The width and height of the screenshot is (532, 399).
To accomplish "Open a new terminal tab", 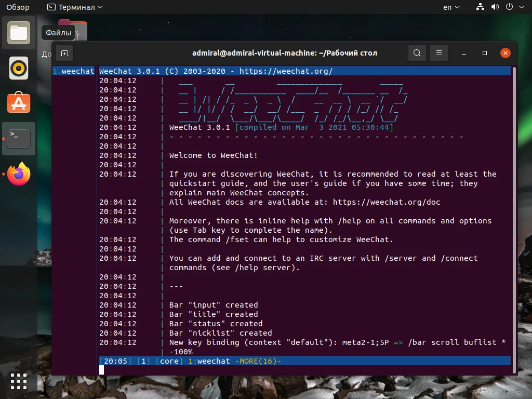I will coord(64,54).
